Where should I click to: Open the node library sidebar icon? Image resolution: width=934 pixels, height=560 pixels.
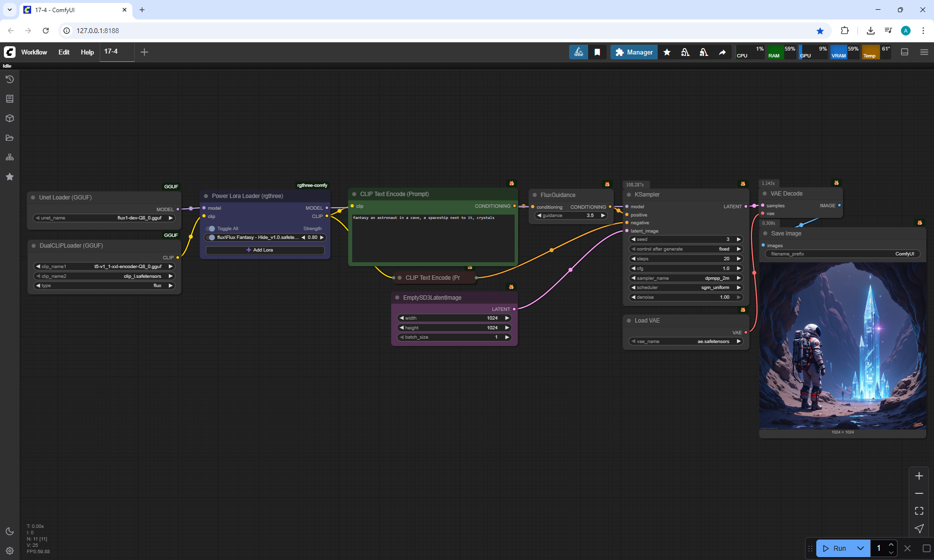click(10, 99)
